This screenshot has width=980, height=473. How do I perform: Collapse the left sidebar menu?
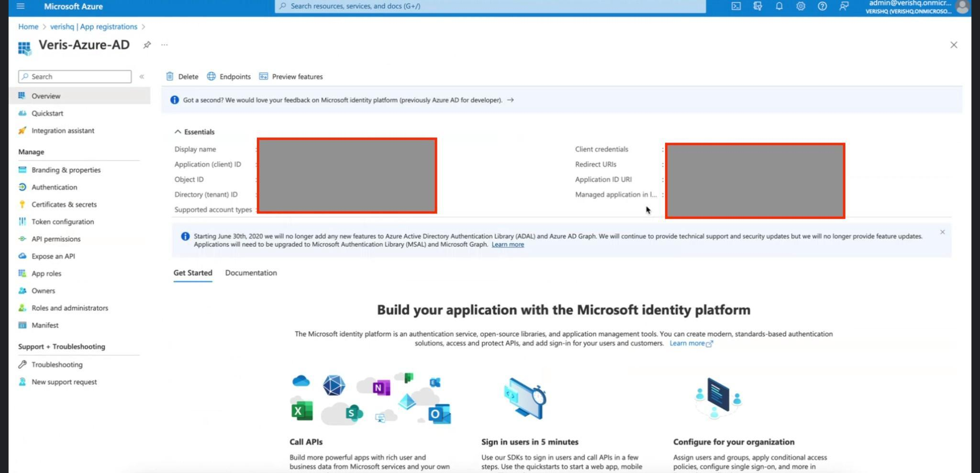[x=142, y=77]
